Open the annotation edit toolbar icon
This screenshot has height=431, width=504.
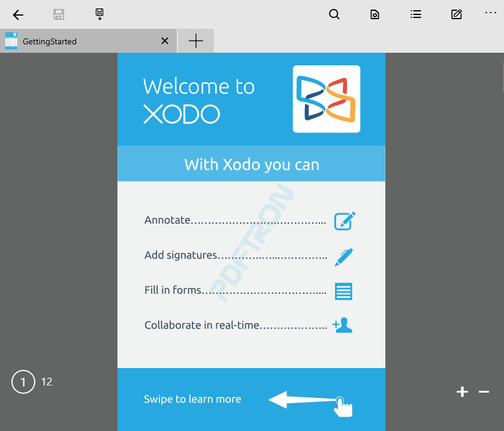pos(457,14)
